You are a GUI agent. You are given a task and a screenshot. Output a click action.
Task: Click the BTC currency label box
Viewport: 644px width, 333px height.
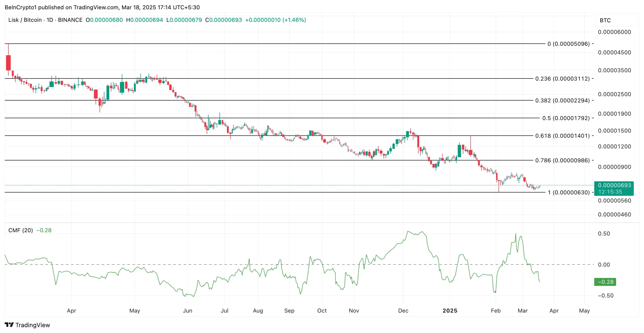click(616, 20)
